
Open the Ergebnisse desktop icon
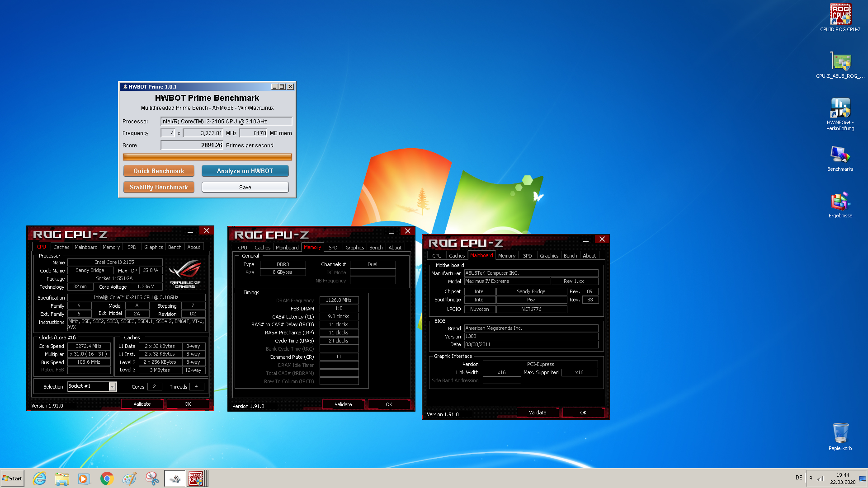(840, 205)
